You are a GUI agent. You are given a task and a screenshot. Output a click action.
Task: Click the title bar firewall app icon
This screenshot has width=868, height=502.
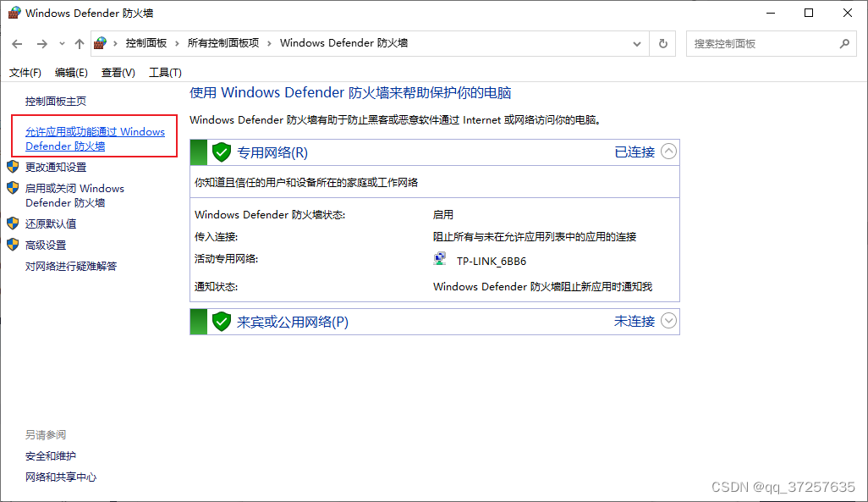coord(14,13)
